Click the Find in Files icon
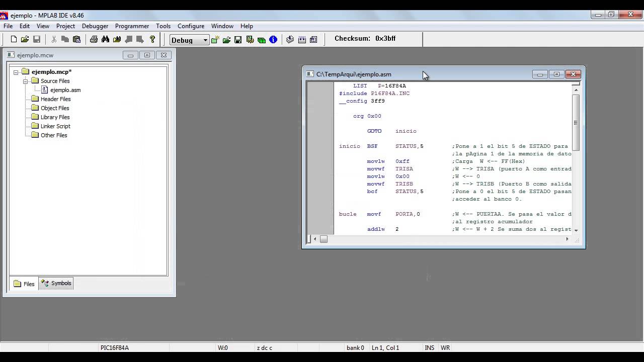The height and width of the screenshot is (362, 644). pyautogui.click(x=117, y=39)
